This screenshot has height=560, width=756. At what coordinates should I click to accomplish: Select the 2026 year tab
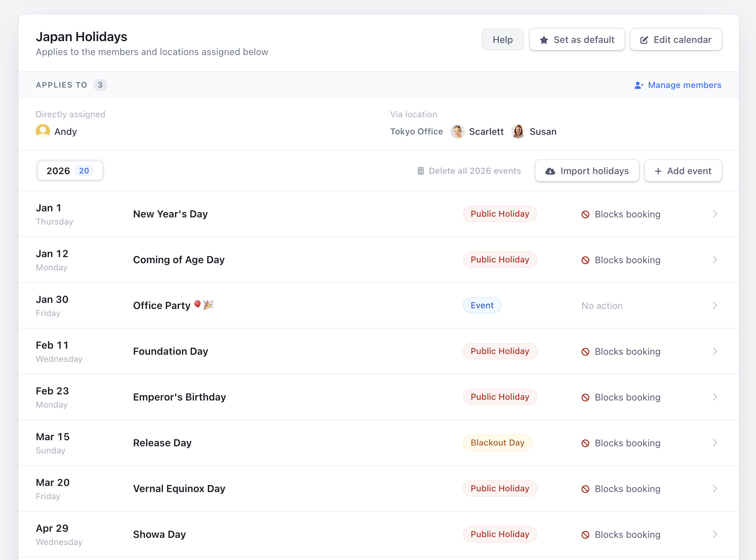click(70, 171)
